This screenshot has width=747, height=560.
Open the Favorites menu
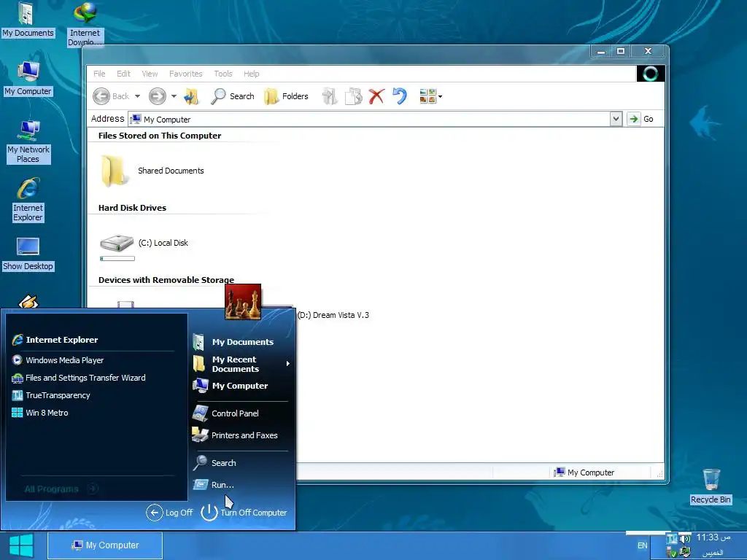point(186,74)
